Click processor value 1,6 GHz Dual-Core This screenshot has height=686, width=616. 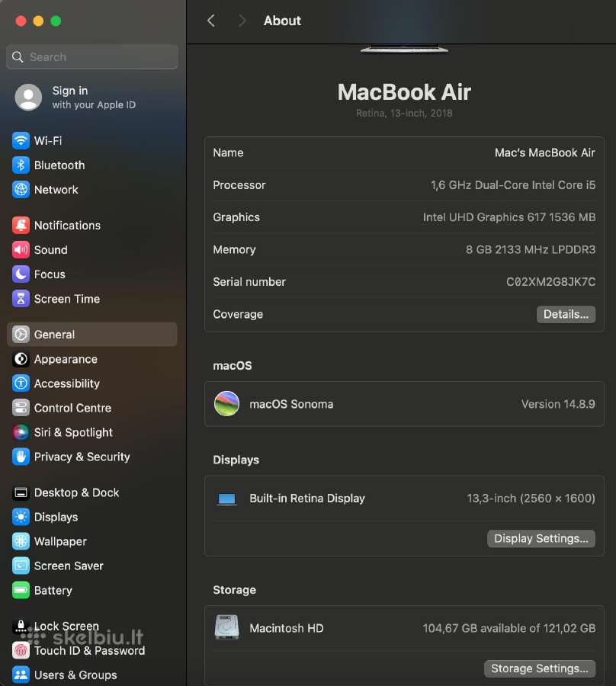pyautogui.click(x=513, y=185)
